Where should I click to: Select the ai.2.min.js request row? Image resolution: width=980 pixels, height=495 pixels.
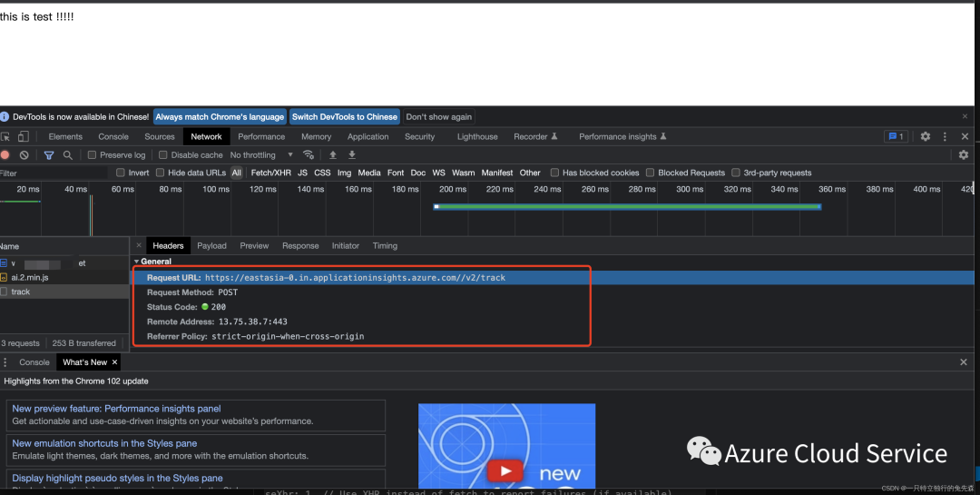tap(64, 277)
